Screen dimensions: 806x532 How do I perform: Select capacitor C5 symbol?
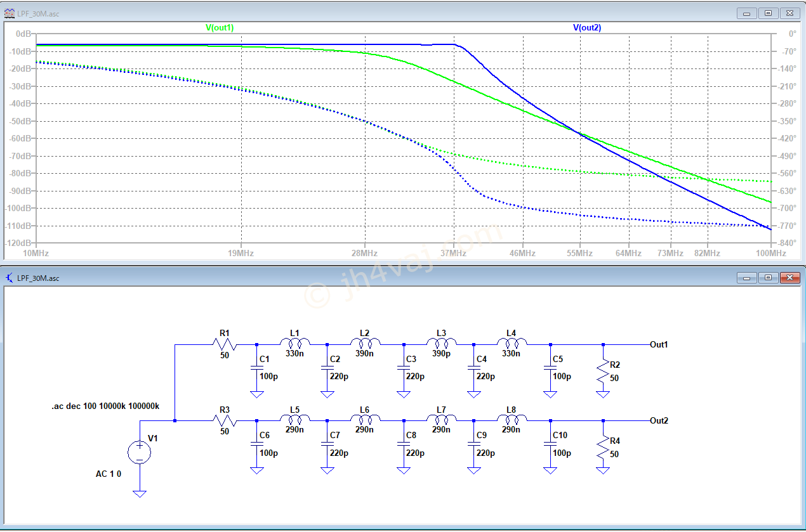(550, 368)
